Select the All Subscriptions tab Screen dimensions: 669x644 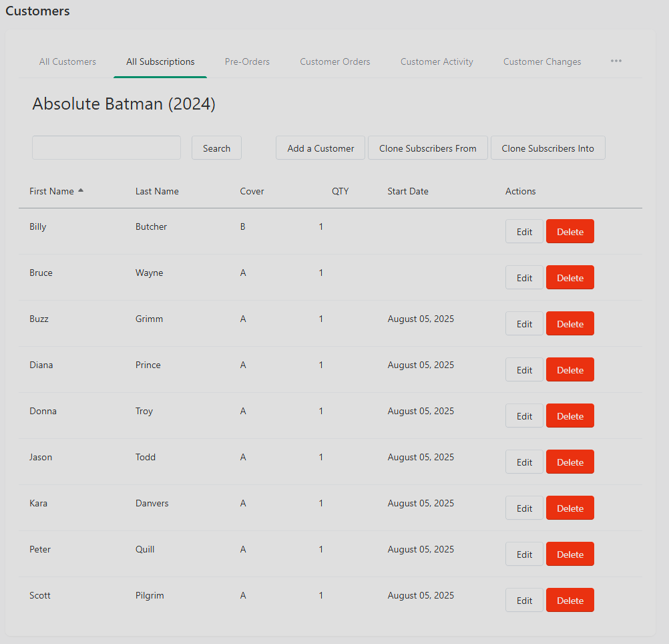coord(160,61)
